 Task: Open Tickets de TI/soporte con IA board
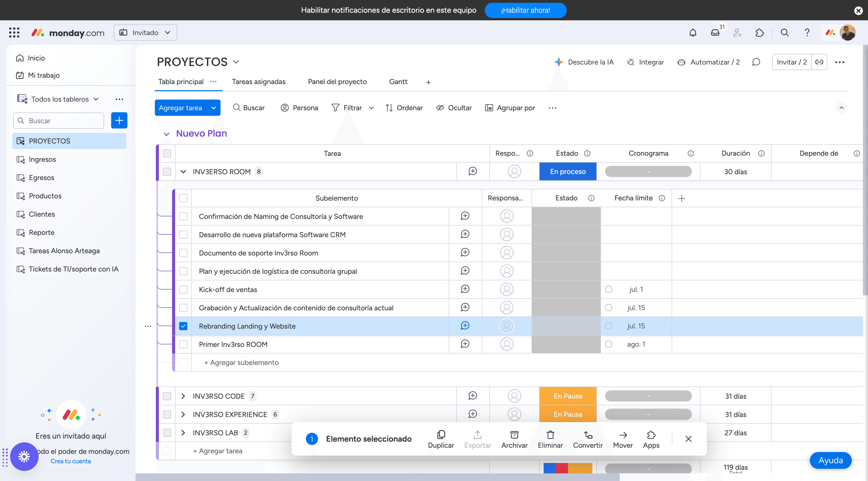pyautogui.click(x=69, y=269)
